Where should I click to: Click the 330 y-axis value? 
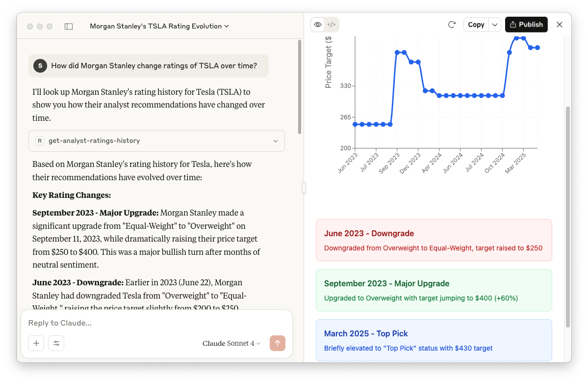click(x=345, y=86)
